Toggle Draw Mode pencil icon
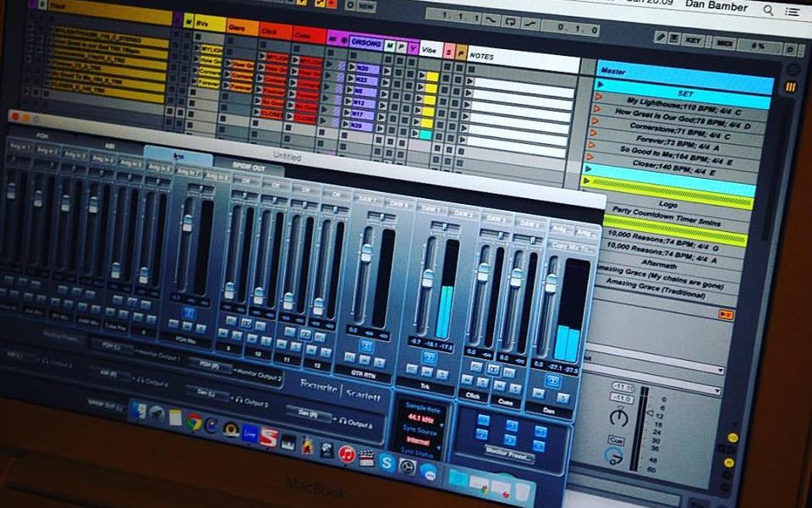 pyautogui.click(x=662, y=37)
